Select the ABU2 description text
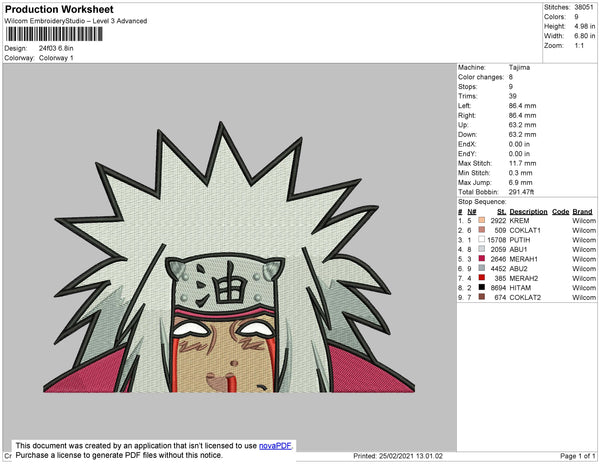Screen dimensions: 600x464 (518, 269)
